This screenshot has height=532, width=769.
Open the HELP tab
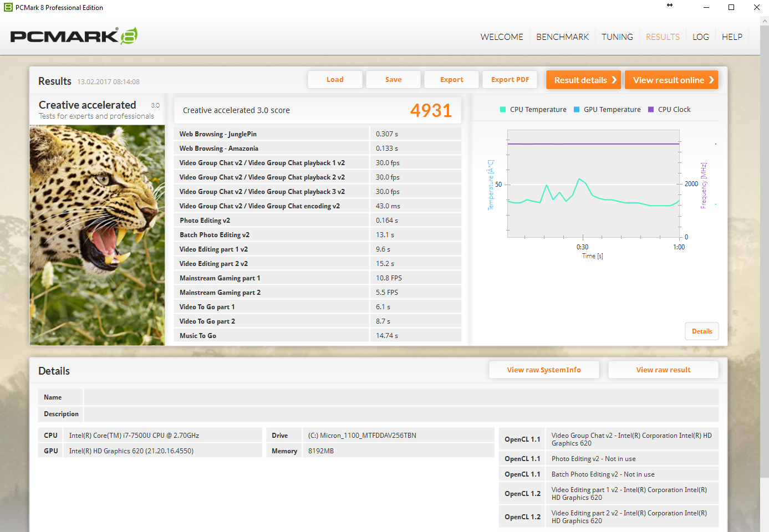click(732, 37)
